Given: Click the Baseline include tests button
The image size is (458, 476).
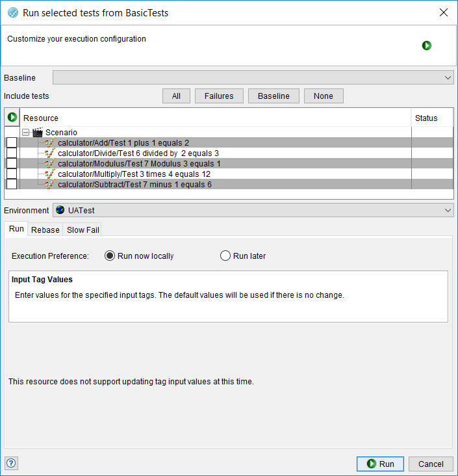Looking at the screenshot, I should (274, 96).
